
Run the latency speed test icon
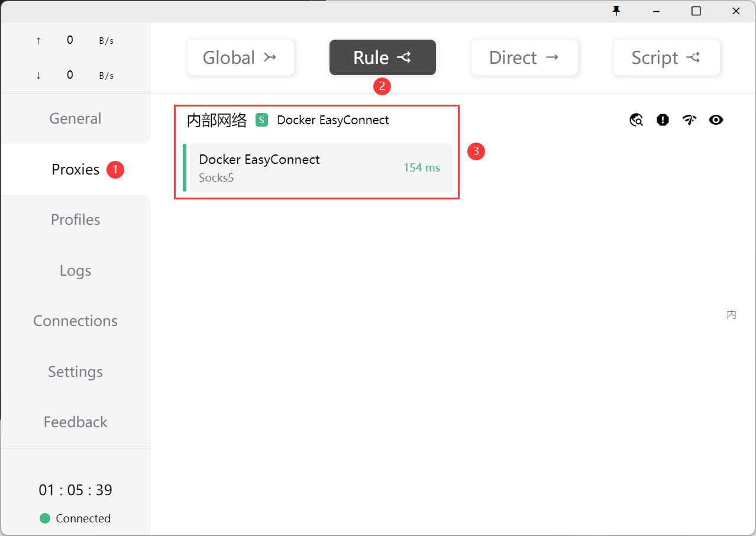point(689,120)
